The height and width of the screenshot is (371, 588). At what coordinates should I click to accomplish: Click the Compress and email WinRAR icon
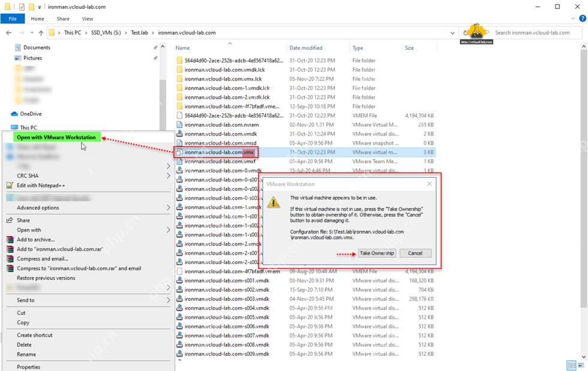point(10,259)
